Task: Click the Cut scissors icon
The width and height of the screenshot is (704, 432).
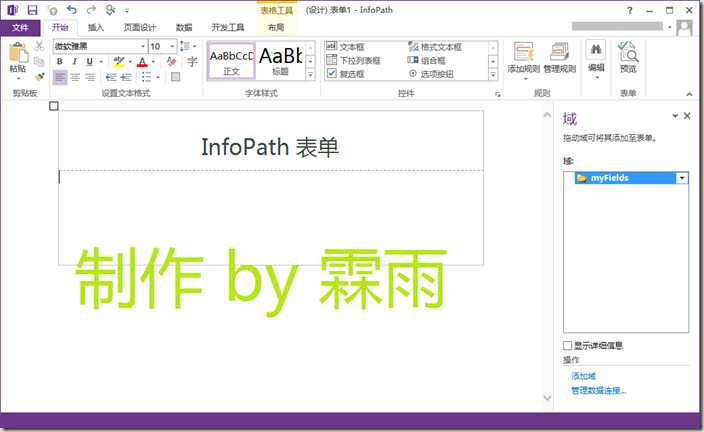Action: pyautogui.click(x=39, y=46)
